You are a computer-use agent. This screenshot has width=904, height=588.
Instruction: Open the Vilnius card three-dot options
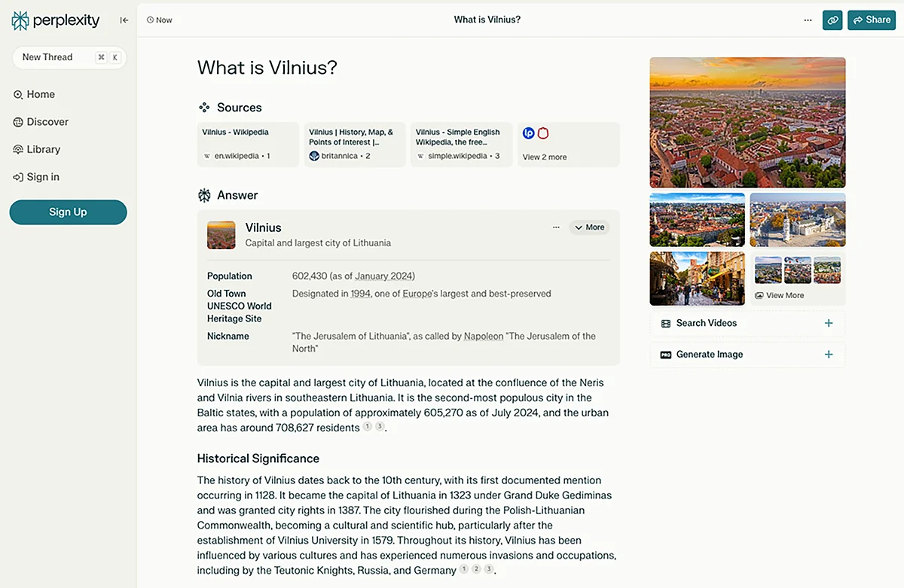point(556,227)
